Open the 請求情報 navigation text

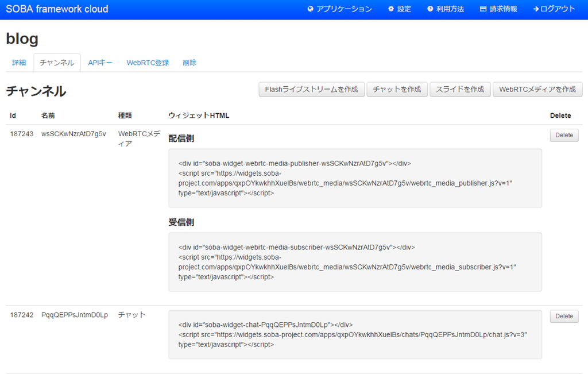pyautogui.click(x=503, y=9)
